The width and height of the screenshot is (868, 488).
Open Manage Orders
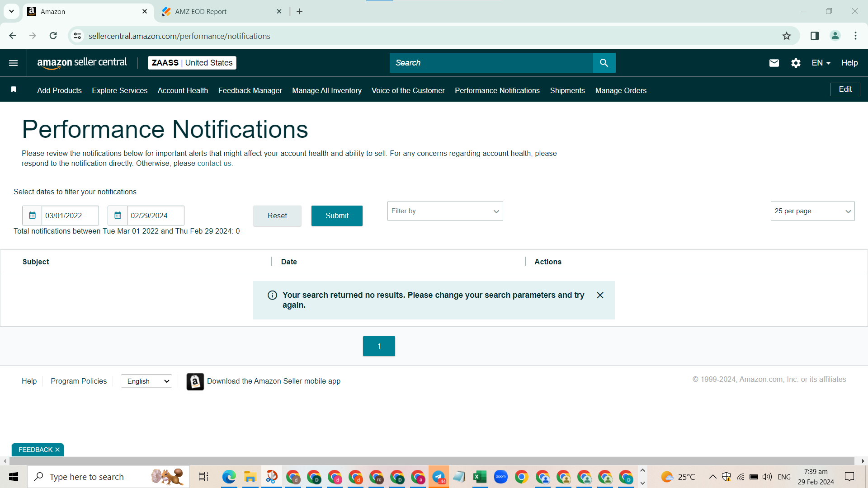621,90
